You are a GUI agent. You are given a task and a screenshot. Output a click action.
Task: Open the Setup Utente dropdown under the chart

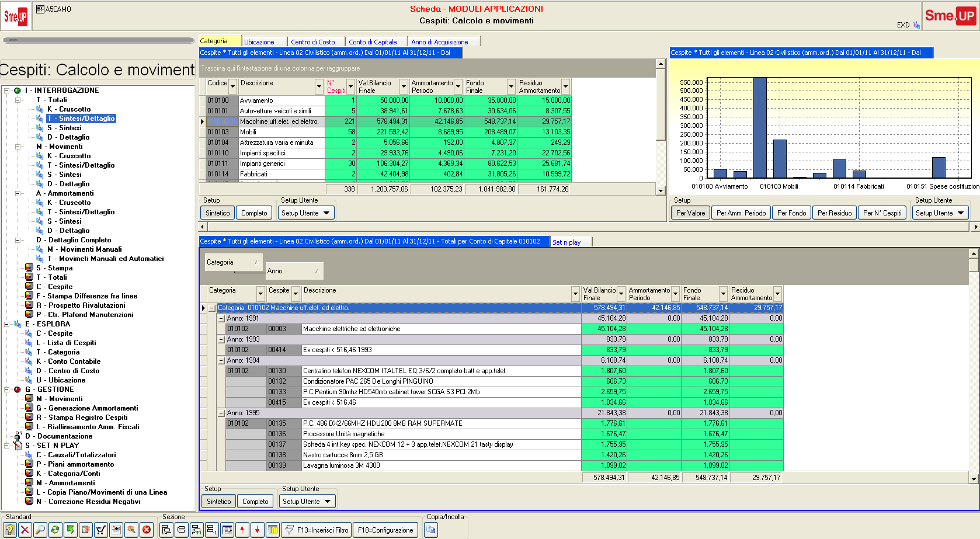click(x=940, y=213)
